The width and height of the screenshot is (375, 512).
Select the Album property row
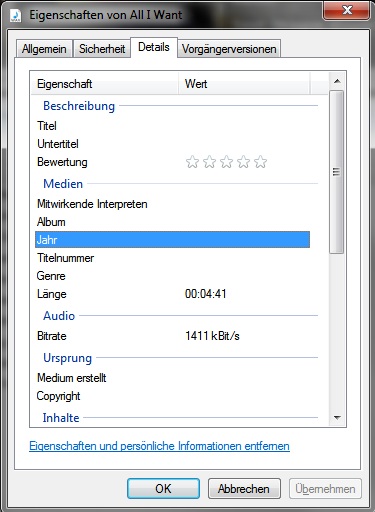click(172, 222)
